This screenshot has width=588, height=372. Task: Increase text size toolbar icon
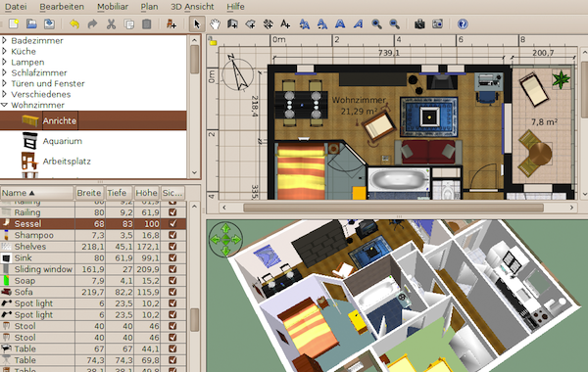304,23
